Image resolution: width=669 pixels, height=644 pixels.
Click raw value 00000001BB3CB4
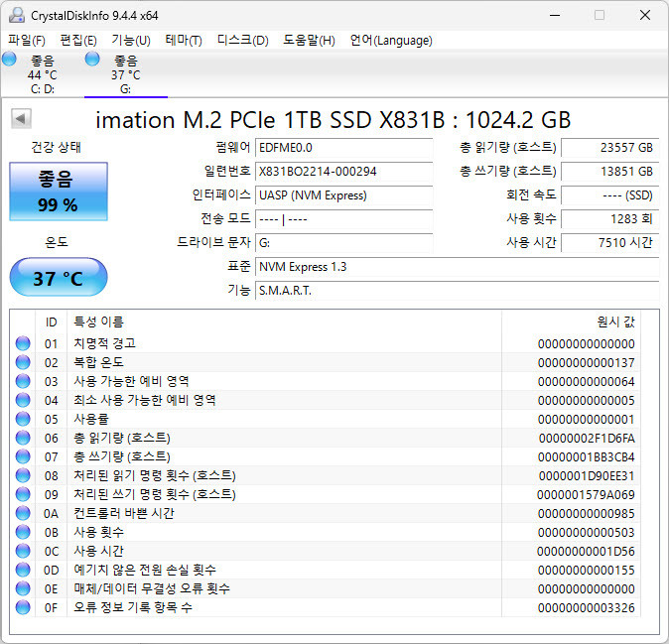coord(586,457)
